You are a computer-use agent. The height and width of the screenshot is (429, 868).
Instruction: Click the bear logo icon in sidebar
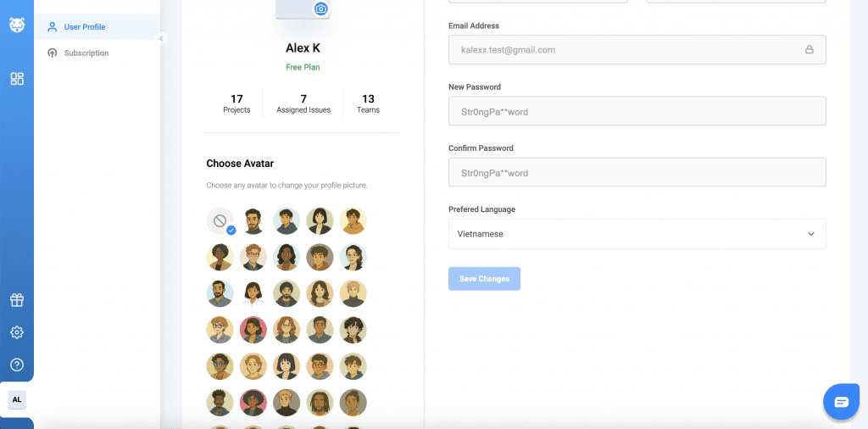point(17,25)
